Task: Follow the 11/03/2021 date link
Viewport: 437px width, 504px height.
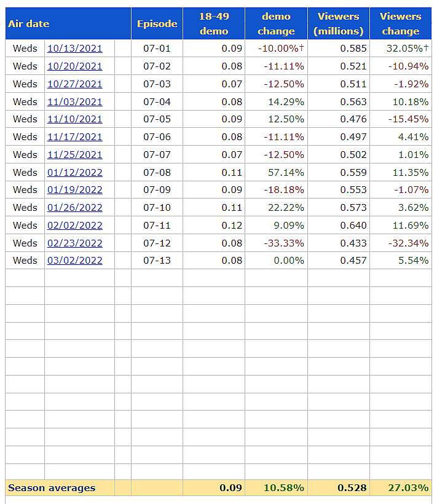Action: (75, 102)
